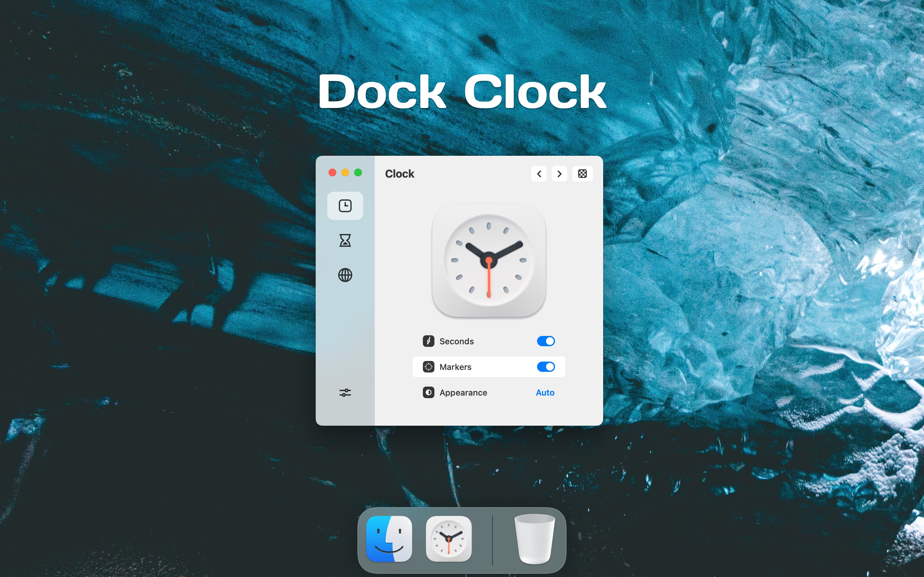
Task: Open the Trash in the Dock
Action: click(x=534, y=539)
